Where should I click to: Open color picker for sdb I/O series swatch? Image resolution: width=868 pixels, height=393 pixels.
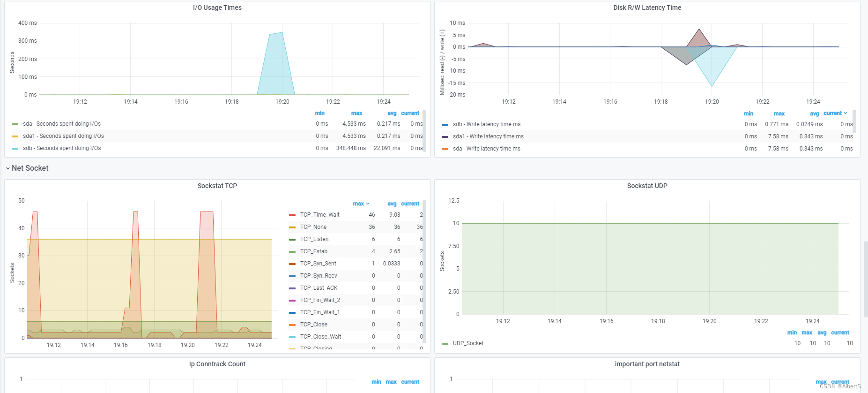(x=15, y=149)
